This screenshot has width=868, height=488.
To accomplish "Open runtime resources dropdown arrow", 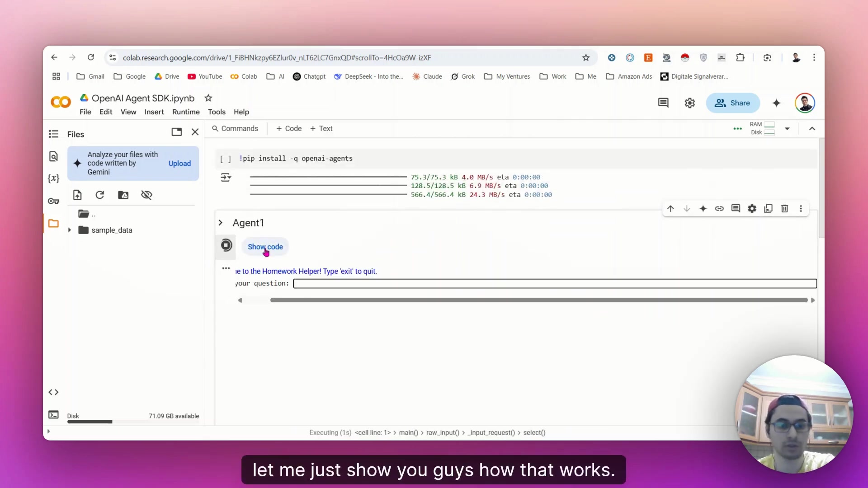I will pos(787,129).
